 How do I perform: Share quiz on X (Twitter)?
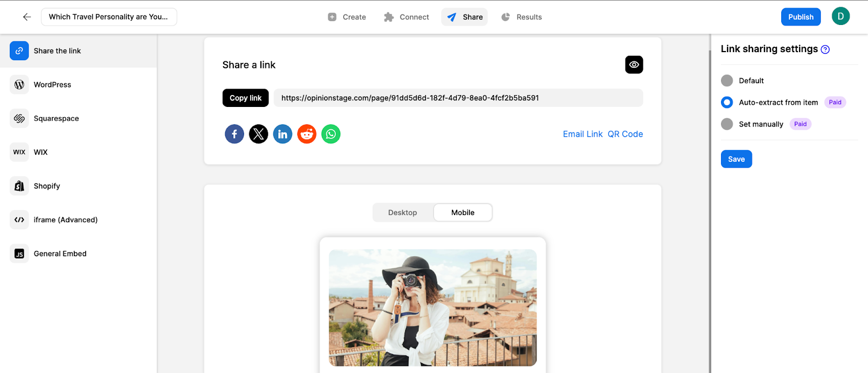pyautogui.click(x=259, y=134)
